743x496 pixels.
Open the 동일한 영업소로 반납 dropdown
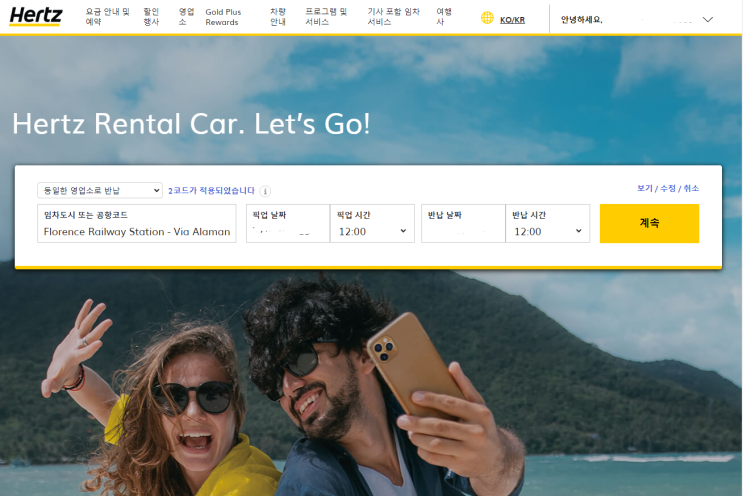100,190
